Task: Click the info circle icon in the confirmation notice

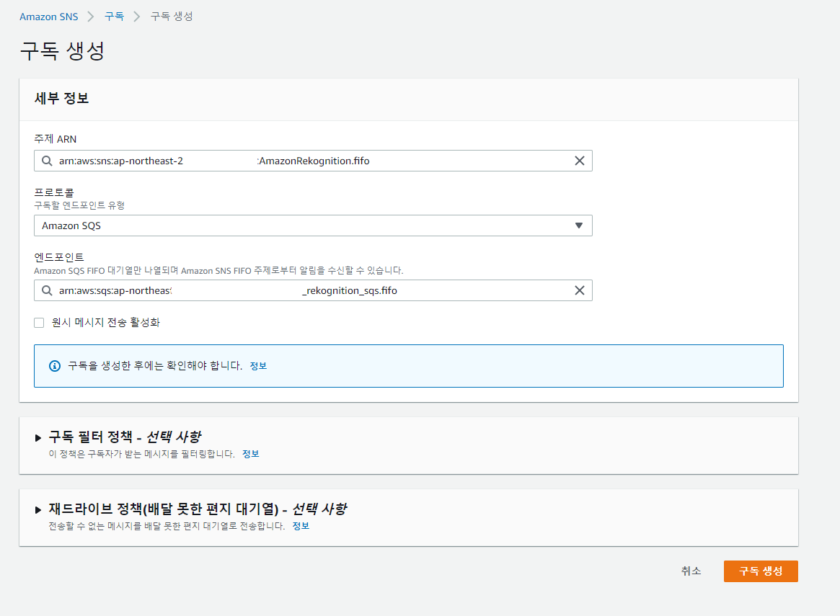Action: [x=55, y=366]
